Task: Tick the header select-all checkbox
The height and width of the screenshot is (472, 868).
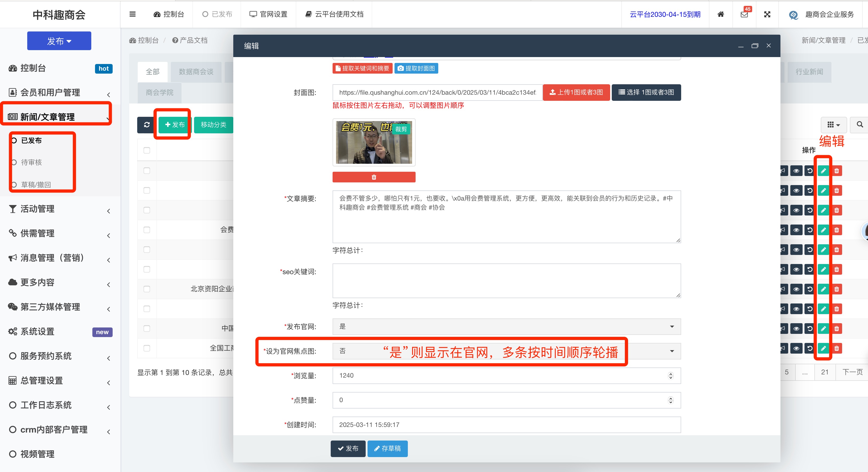Action: 147,150
